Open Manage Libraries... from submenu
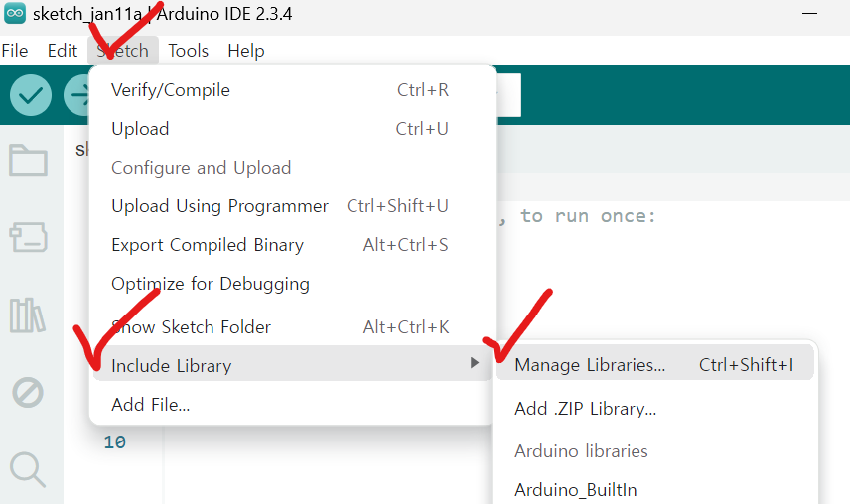 [x=654, y=365]
